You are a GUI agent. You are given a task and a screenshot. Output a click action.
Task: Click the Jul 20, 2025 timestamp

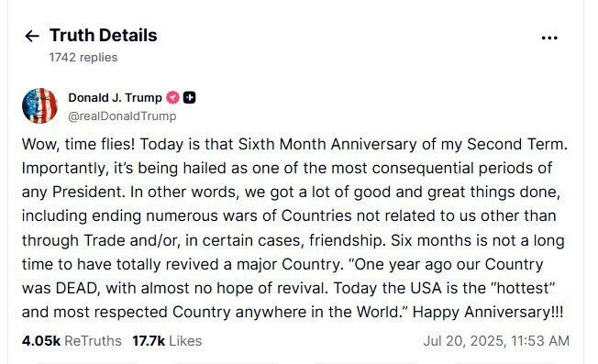point(496,341)
